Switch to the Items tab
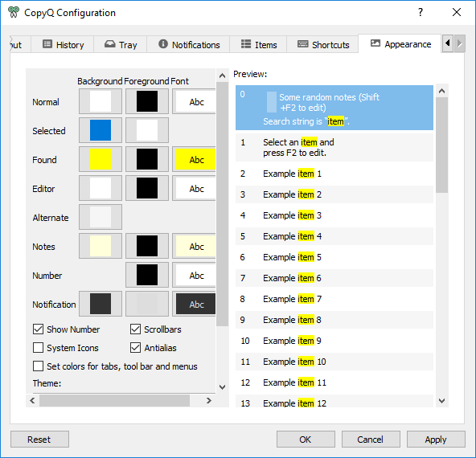Viewport: 476px width, 458px height. pos(258,44)
